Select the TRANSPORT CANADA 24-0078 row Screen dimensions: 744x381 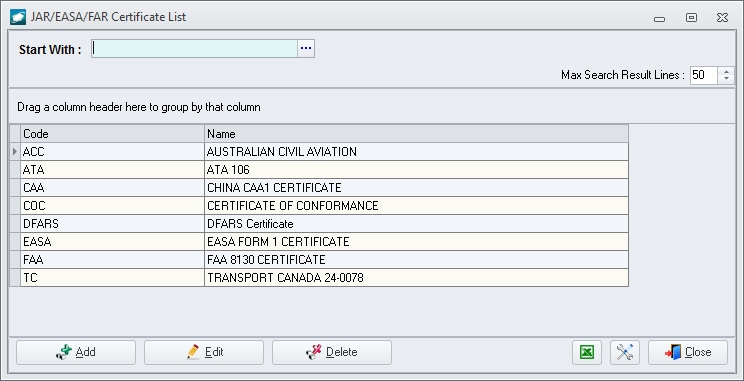(x=324, y=278)
